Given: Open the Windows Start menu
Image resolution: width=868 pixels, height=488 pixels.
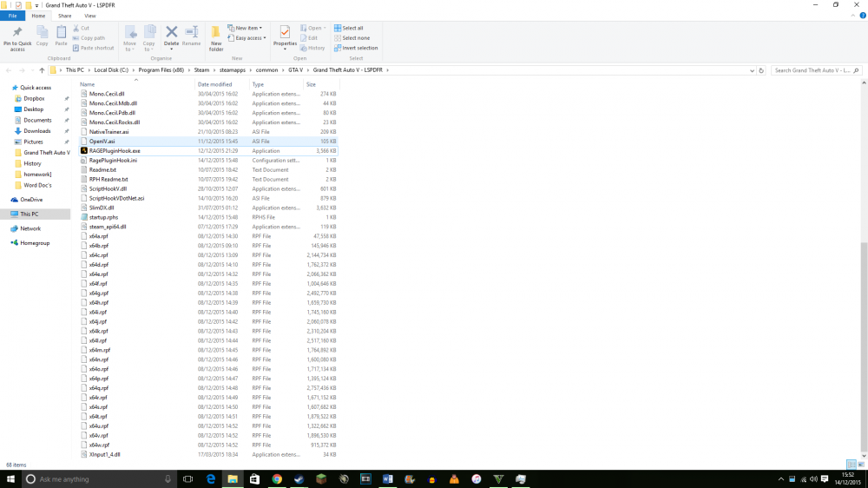Looking at the screenshot, I should (10, 479).
